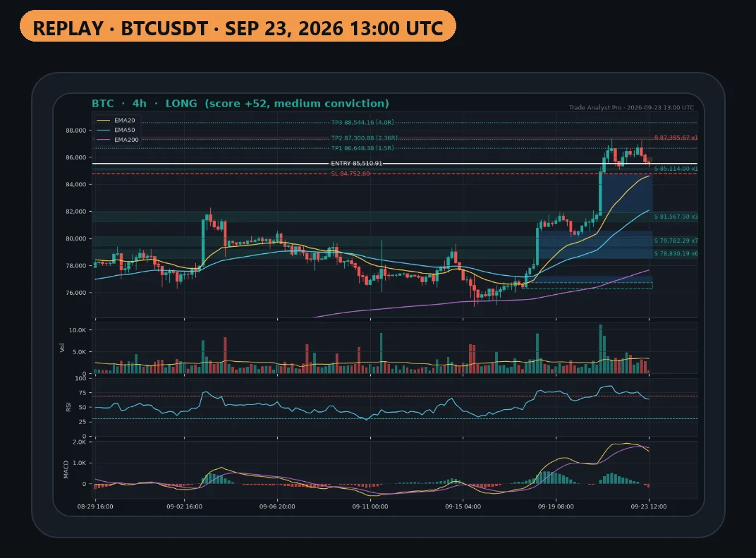756x558 pixels.
Task: Click the RSI panel axis title
Action: [x=68, y=407]
